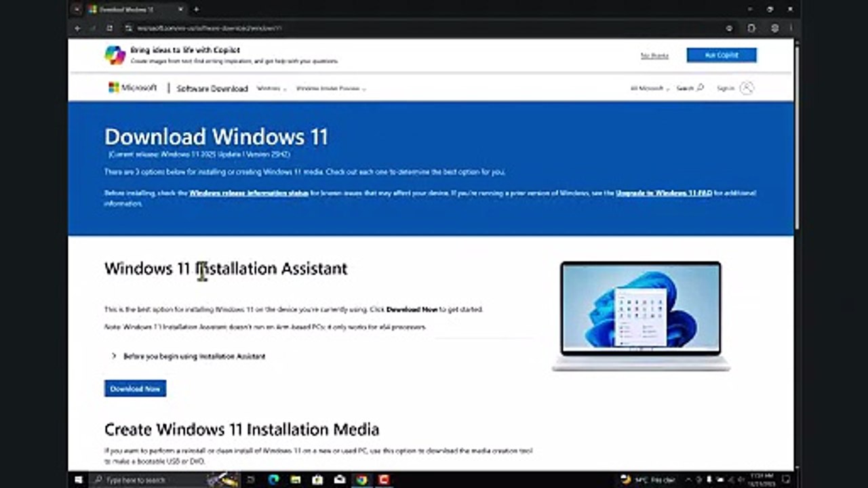Image resolution: width=868 pixels, height=488 pixels.
Task: Open the Windows release information status link
Action: 249,193
